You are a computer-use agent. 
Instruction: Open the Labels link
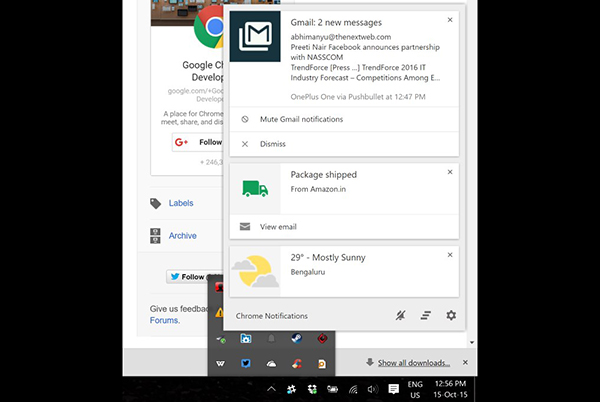point(181,203)
